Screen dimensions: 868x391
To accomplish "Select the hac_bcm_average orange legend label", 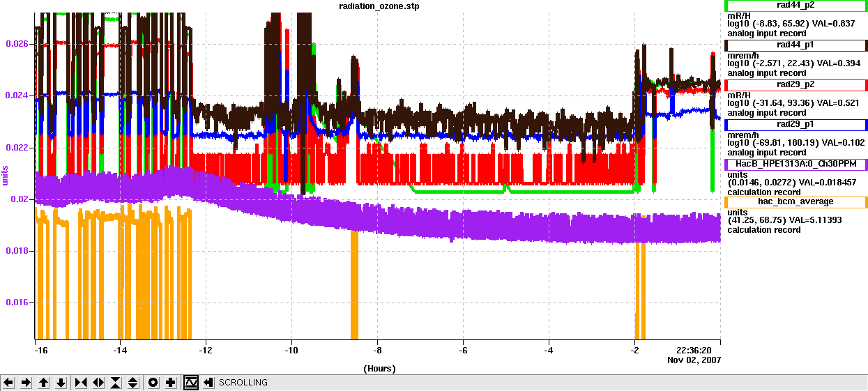I will (797, 202).
